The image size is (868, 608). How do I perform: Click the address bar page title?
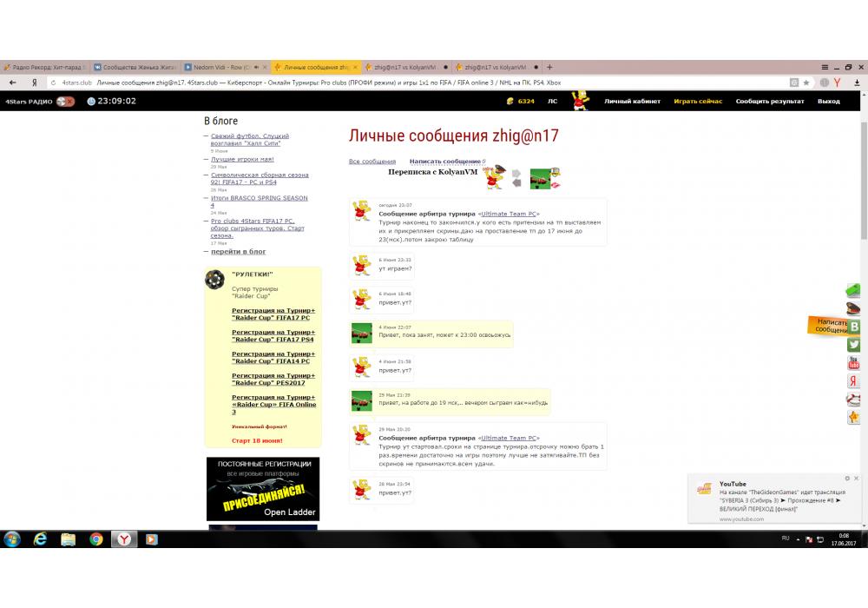click(329, 83)
